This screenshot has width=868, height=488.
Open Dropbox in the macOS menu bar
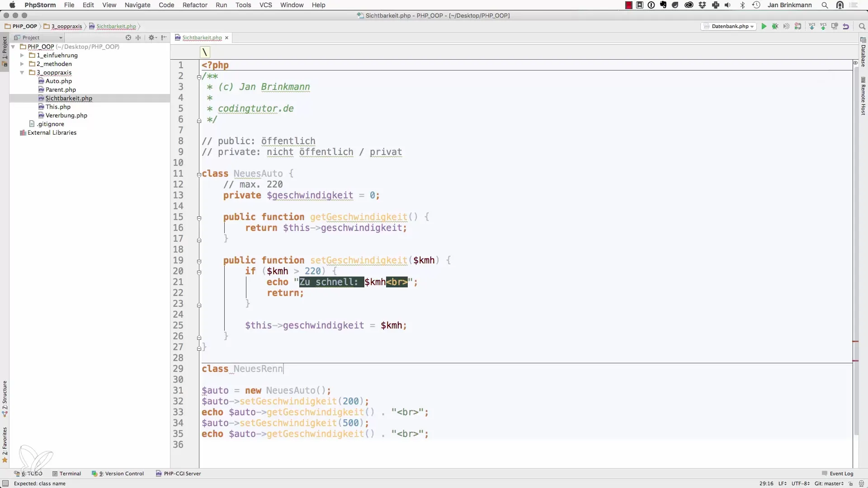coord(702,5)
